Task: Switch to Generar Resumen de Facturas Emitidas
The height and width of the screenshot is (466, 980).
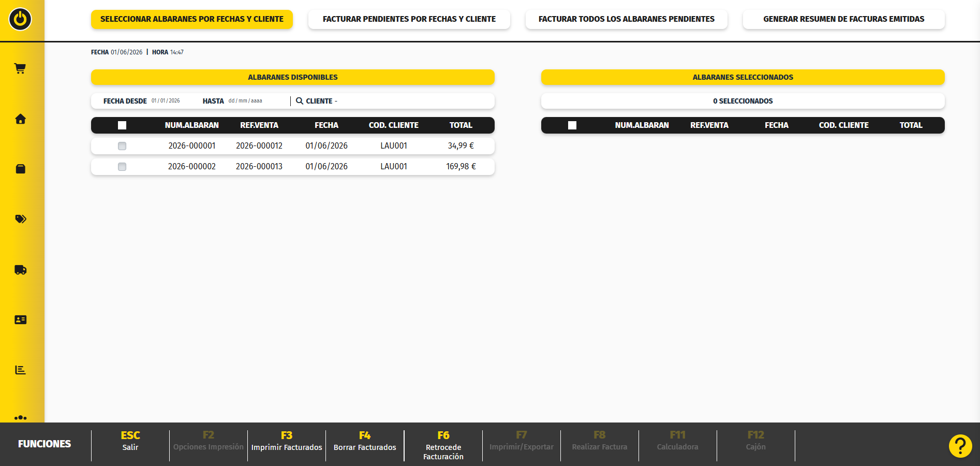Action: [x=844, y=19]
